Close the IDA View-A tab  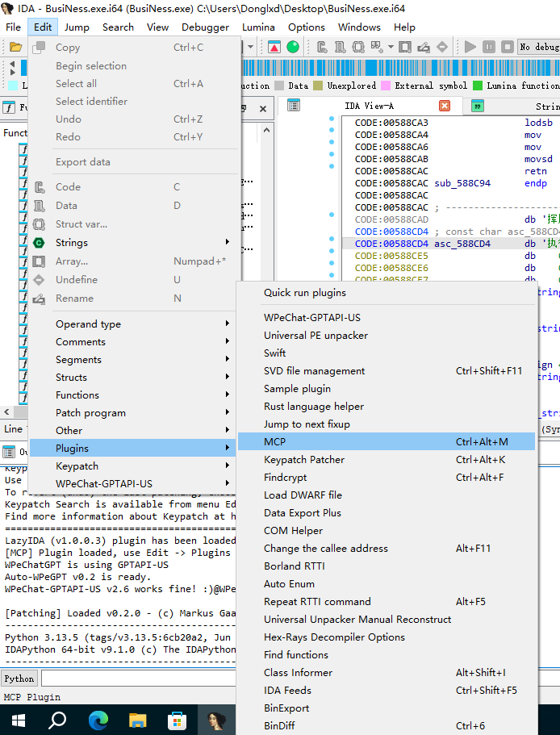(445, 106)
